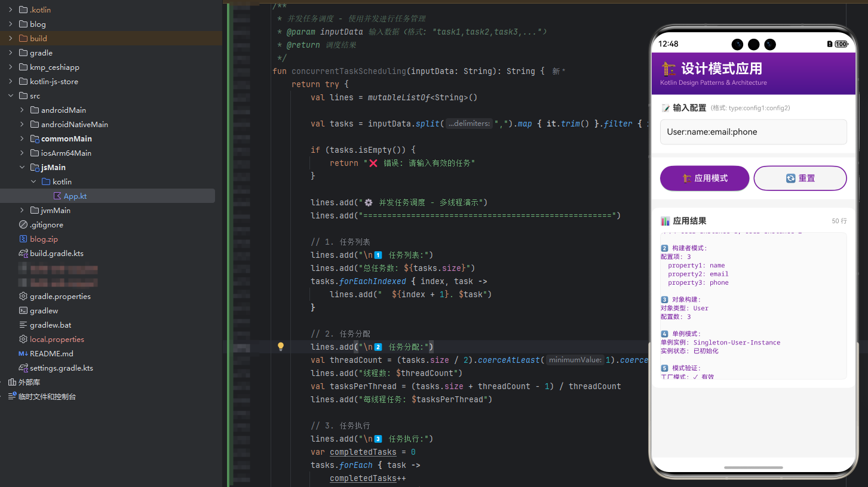Click the App.kt Kotlin file icon

pyautogui.click(x=57, y=196)
